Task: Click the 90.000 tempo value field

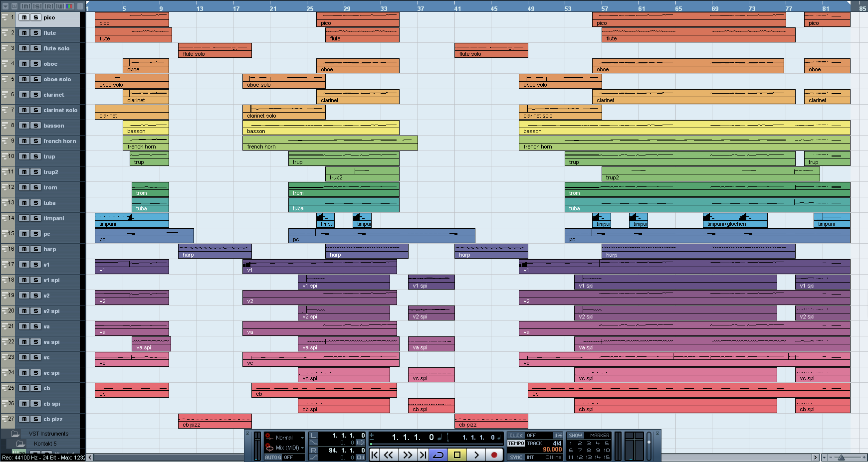Action: pyautogui.click(x=552, y=450)
